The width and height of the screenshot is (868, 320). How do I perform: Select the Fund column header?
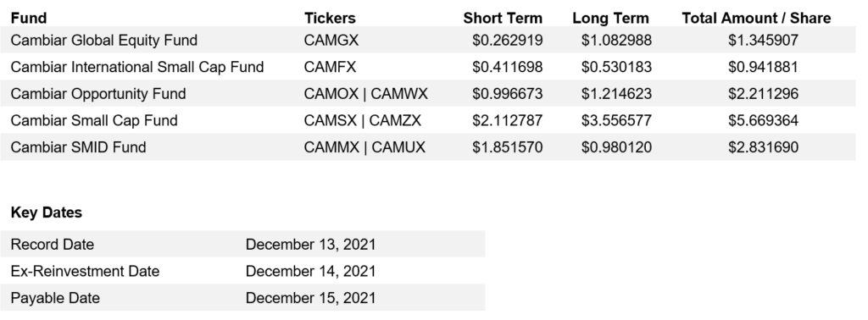click(29, 19)
